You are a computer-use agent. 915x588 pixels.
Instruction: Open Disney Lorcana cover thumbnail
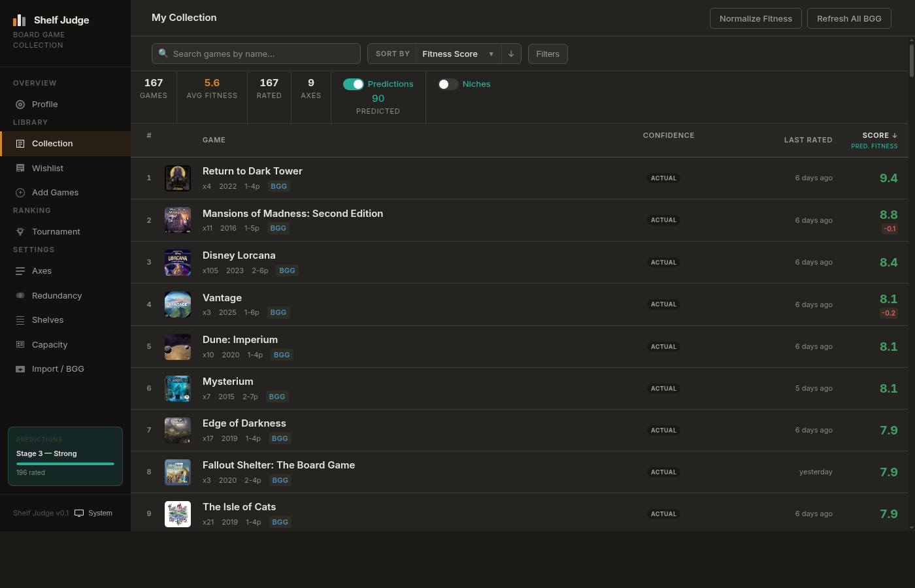click(178, 263)
